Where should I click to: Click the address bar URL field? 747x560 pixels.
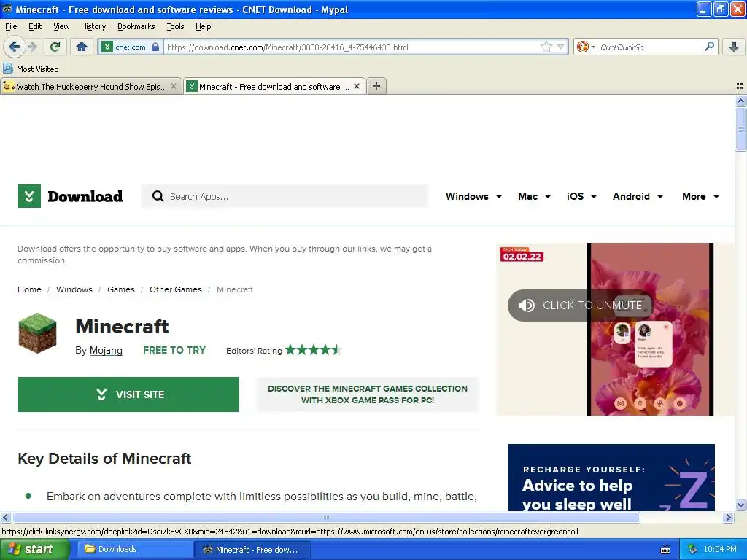pyautogui.click(x=352, y=47)
